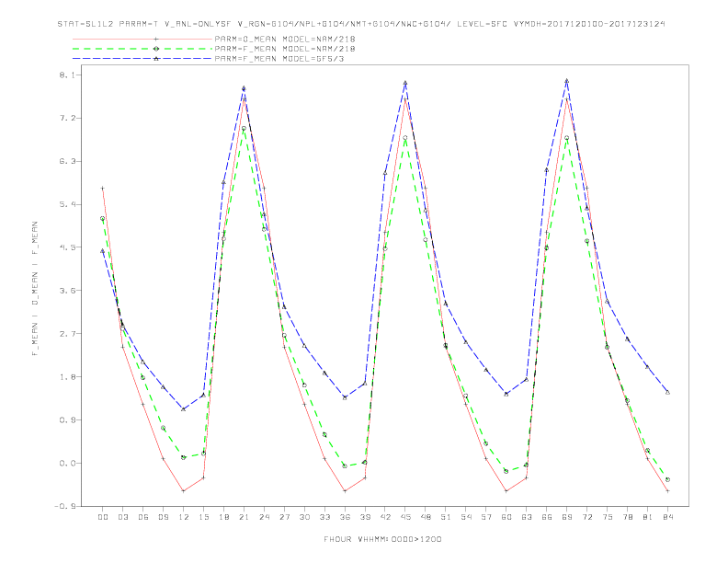Click x-axis tick label 21
Screen dimensions: 728x563
point(244,517)
